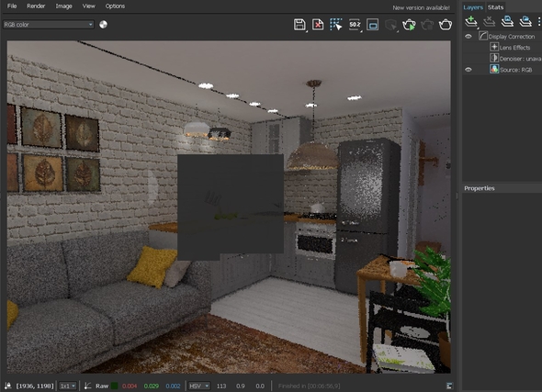Hide the Source: RGB layer
Screen dimensions: 542x392
pyautogui.click(x=469, y=70)
